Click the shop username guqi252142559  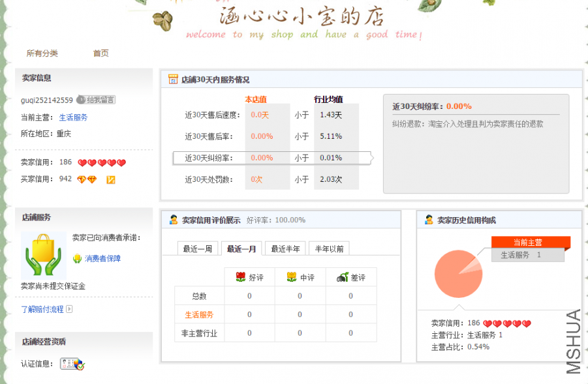pos(47,100)
